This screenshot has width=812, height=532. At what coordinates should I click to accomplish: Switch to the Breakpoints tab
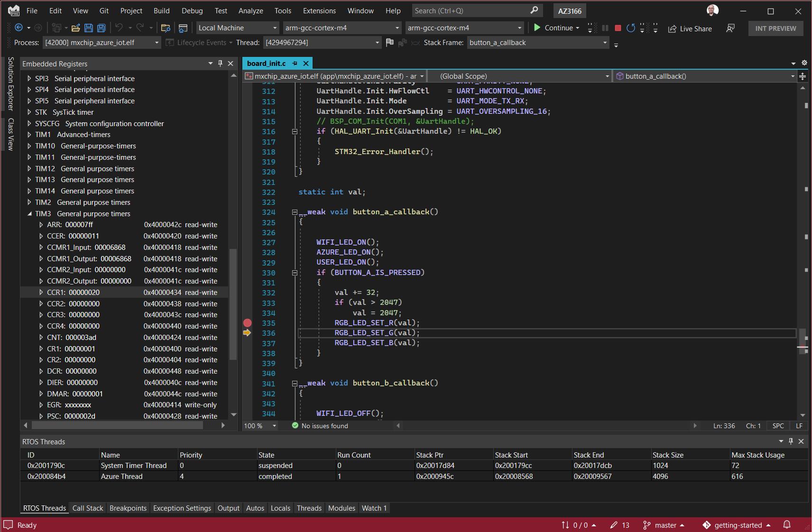[x=128, y=508]
